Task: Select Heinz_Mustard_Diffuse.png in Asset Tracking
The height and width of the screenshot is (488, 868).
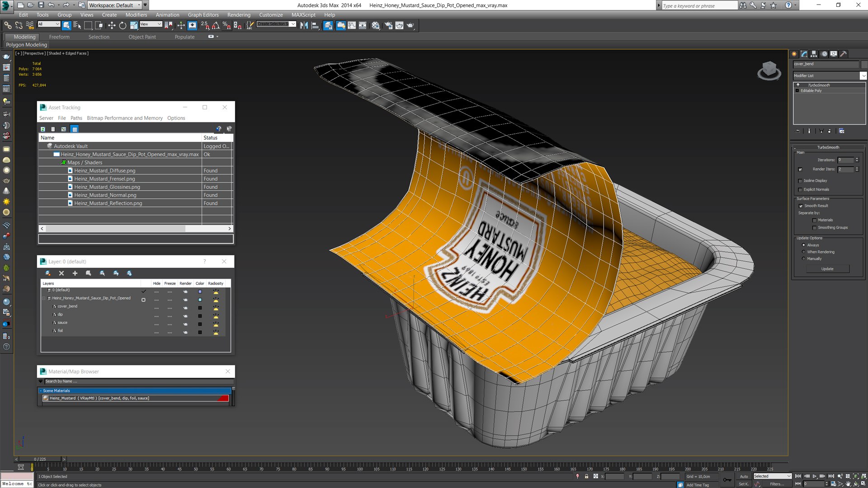Action: (104, 171)
